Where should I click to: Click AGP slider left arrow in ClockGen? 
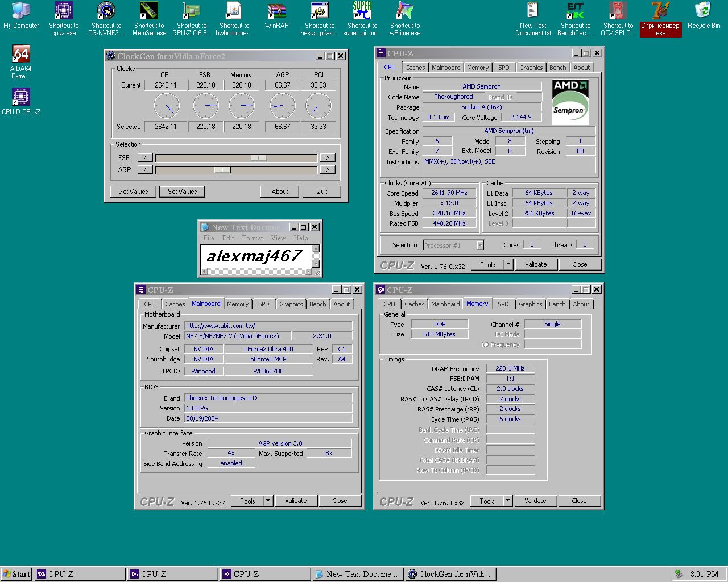(x=145, y=169)
